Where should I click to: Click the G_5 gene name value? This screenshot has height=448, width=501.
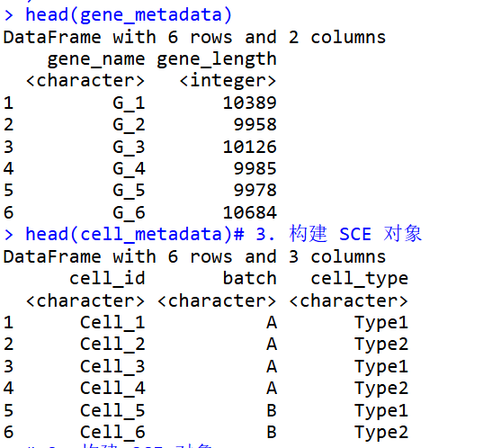(130, 191)
